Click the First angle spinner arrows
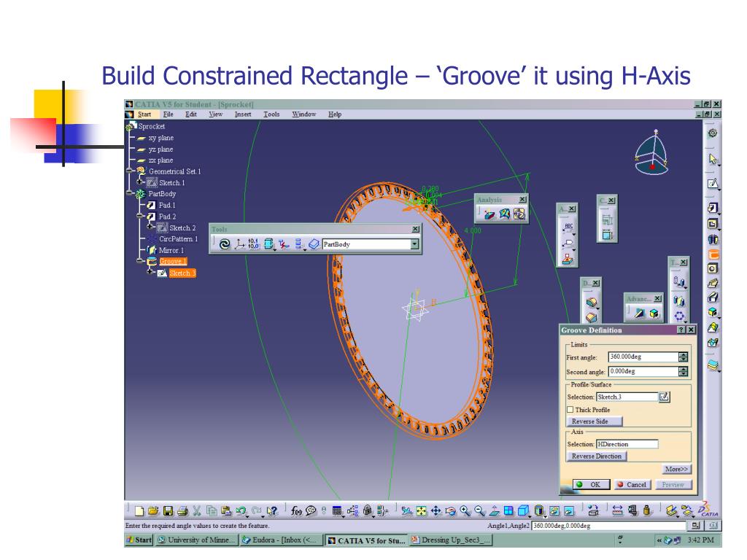Viewport: 747px width, 560px height. [683, 357]
